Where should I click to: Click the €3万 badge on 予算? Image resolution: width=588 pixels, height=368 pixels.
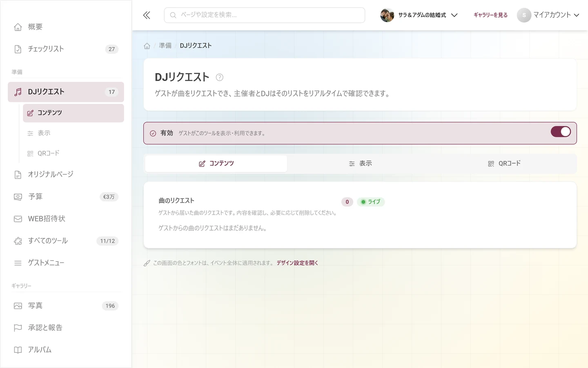[109, 197]
